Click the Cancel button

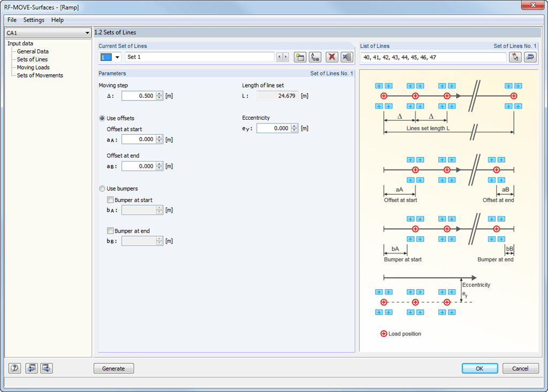pos(520,368)
